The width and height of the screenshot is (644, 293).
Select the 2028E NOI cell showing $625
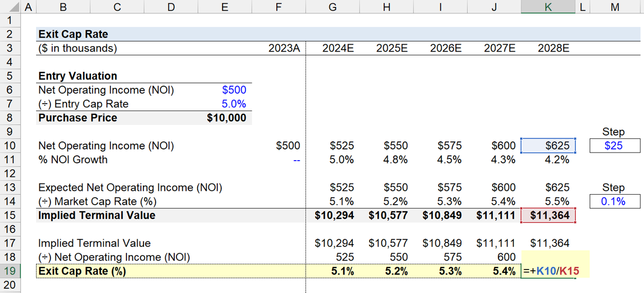pyautogui.click(x=548, y=146)
